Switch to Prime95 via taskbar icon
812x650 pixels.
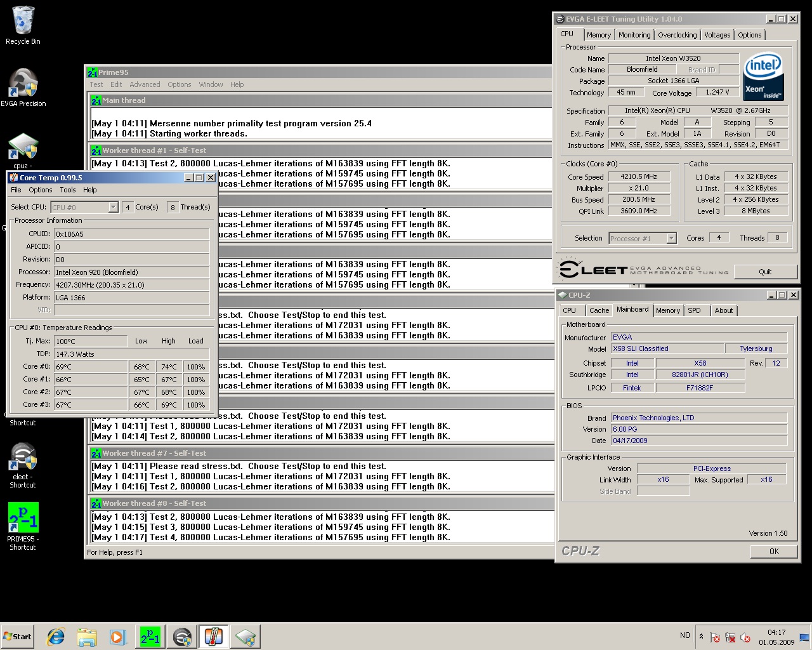150,637
